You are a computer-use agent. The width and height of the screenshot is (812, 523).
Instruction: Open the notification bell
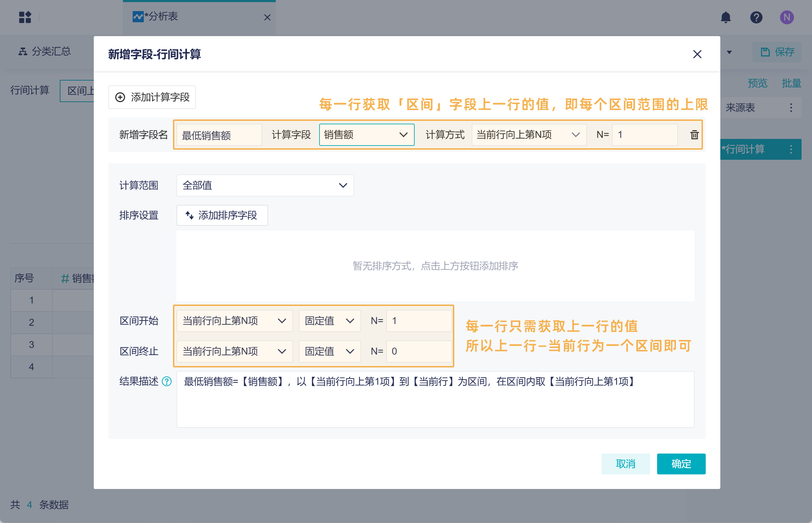[726, 17]
